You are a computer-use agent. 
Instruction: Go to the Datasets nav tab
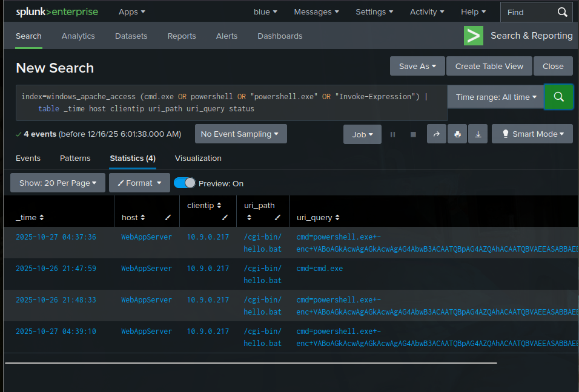coord(131,36)
